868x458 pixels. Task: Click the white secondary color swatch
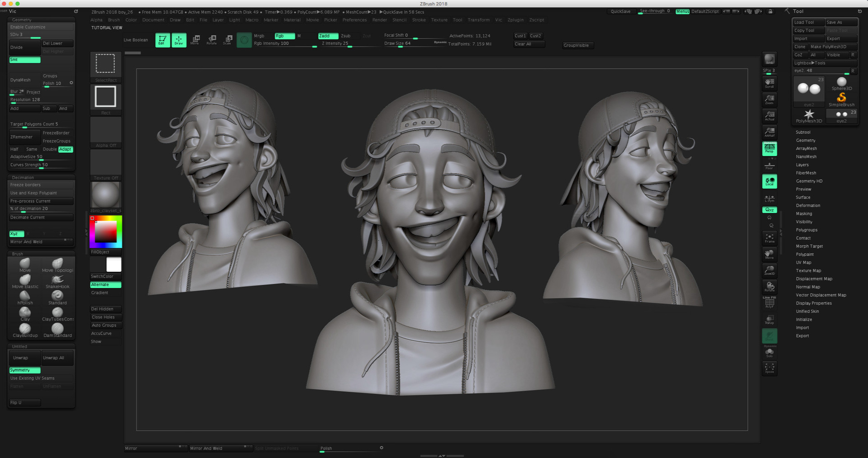tap(114, 264)
